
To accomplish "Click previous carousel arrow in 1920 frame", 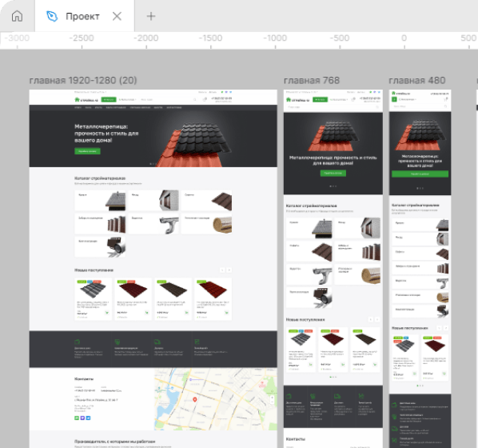I will pos(222,270).
